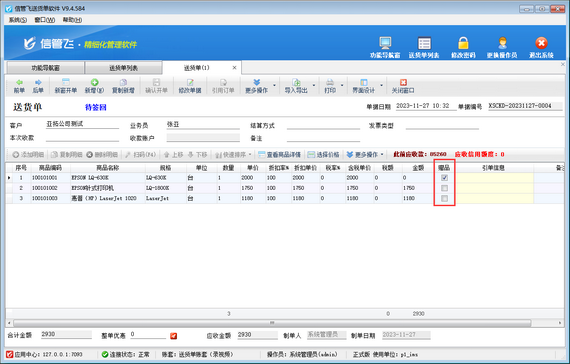The image size is (570, 364).
Task: Go to previous order with 前单 arrow
Action: (x=19, y=83)
